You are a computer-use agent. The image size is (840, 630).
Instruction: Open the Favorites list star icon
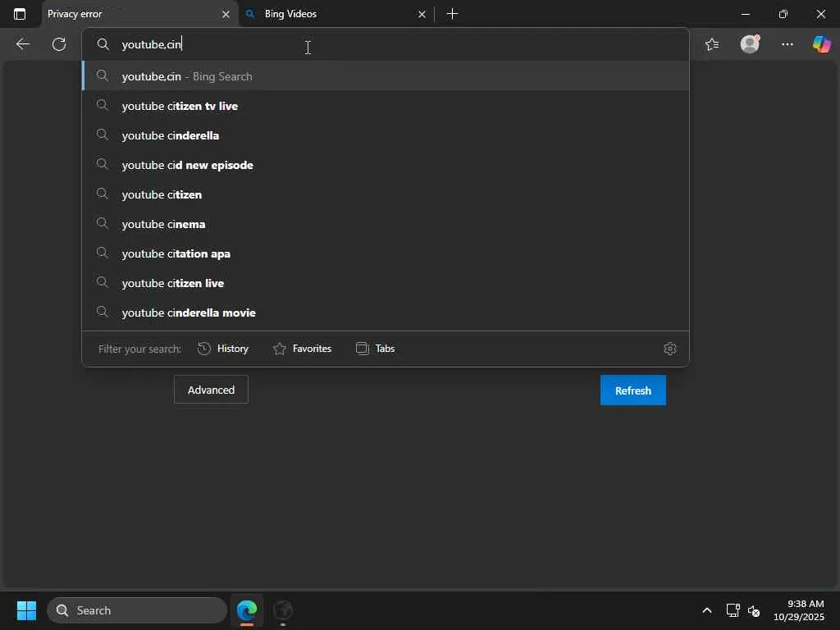[712, 44]
